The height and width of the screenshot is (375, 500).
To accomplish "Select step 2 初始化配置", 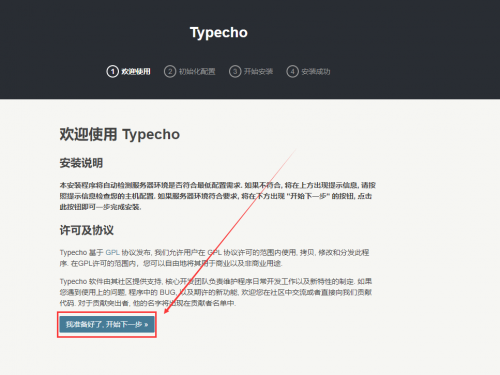I will pos(189,71).
